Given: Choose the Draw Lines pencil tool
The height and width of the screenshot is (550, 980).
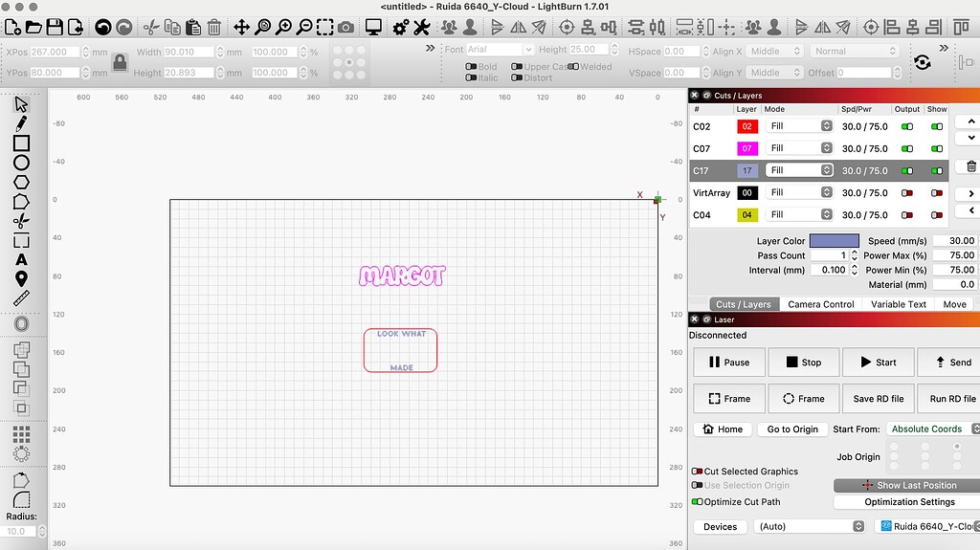Looking at the screenshot, I should pyautogui.click(x=21, y=123).
